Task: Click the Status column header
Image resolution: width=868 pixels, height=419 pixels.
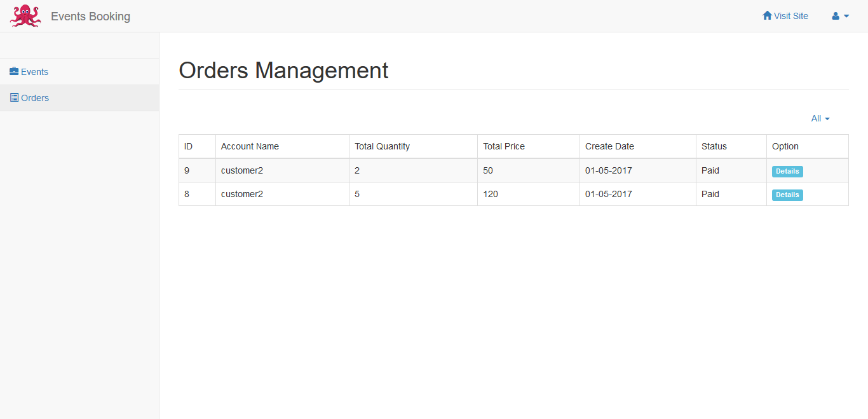Action: 714,146
